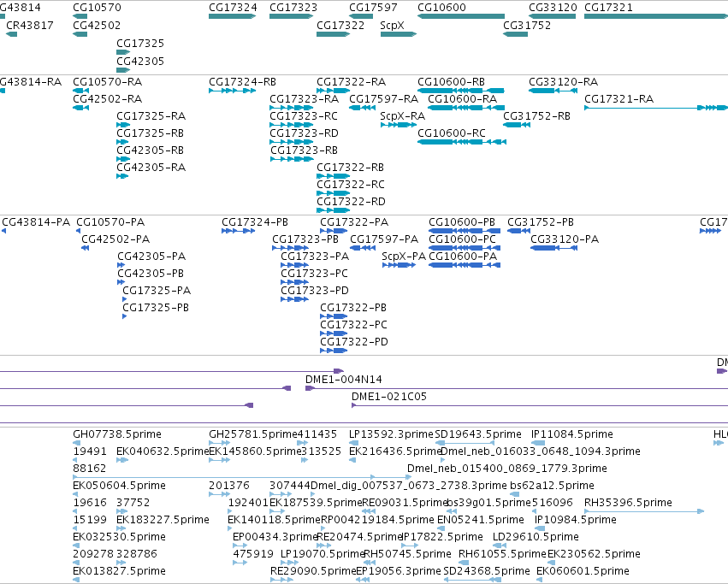Viewport: 728px width, 584px height.
Task: Click protein CG17325-PB
Action: tap(124, 316)
